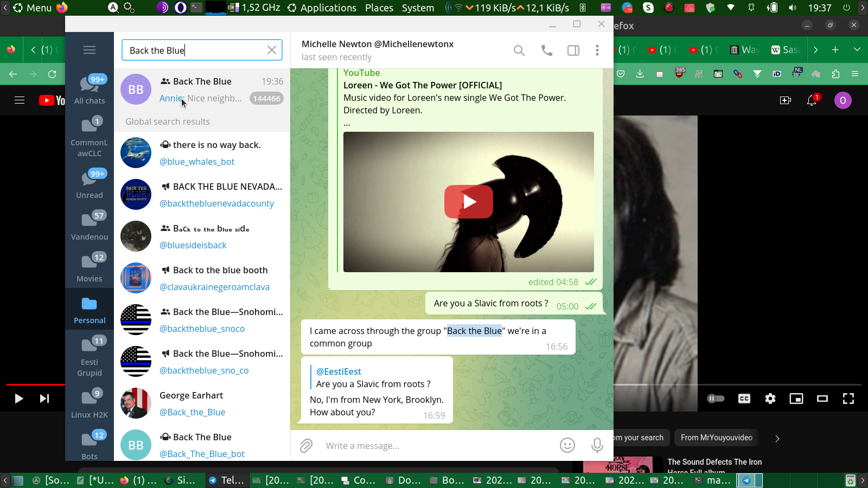The image size is (868, 488).
Task: Select the Personal chat folder
Action: pyautogui.click(x=90, y=311)
